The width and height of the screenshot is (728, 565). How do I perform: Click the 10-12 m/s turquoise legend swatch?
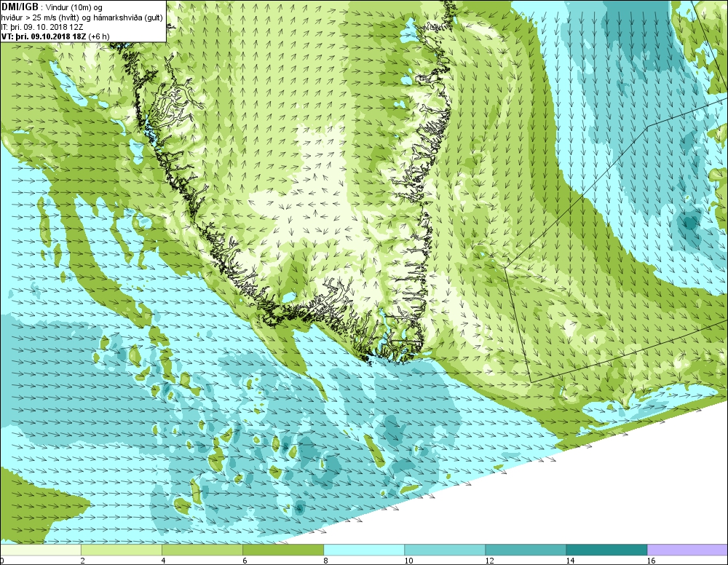click(445, 550)
